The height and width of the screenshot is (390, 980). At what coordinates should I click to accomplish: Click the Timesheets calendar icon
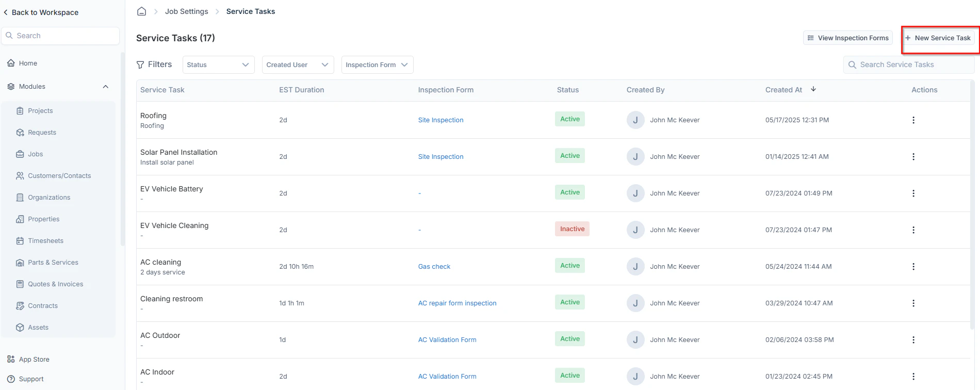click(x=20, y=241)
